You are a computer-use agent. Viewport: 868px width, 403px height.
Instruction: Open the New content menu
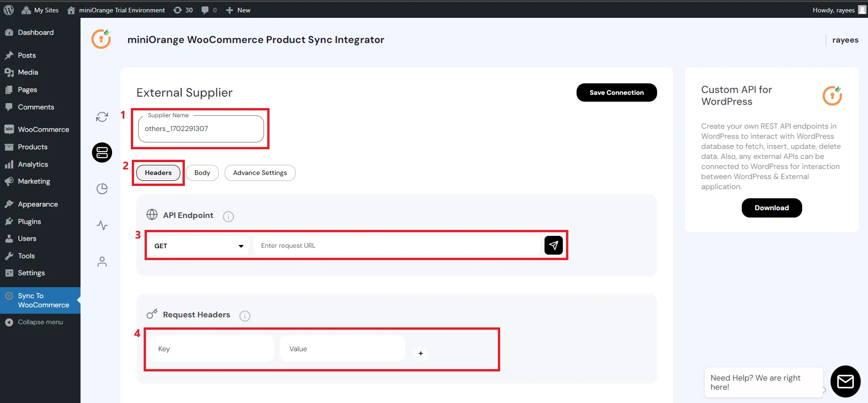point(238,10)
